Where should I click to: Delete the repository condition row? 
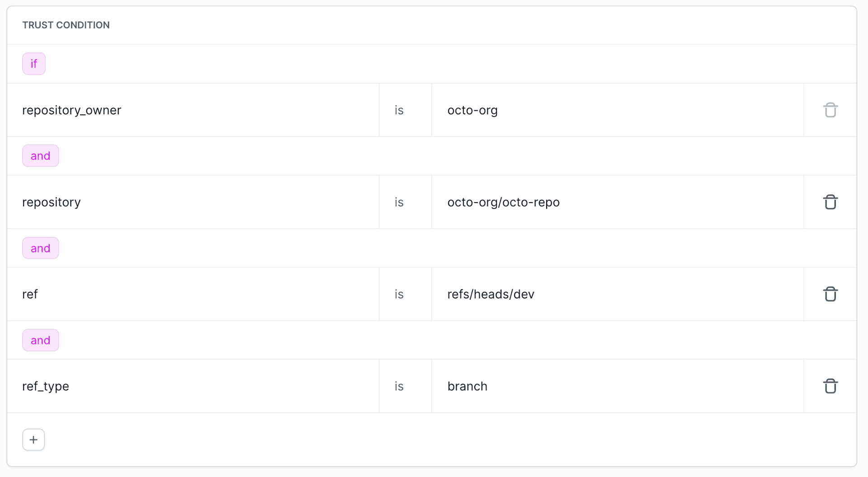click(830, 202)
